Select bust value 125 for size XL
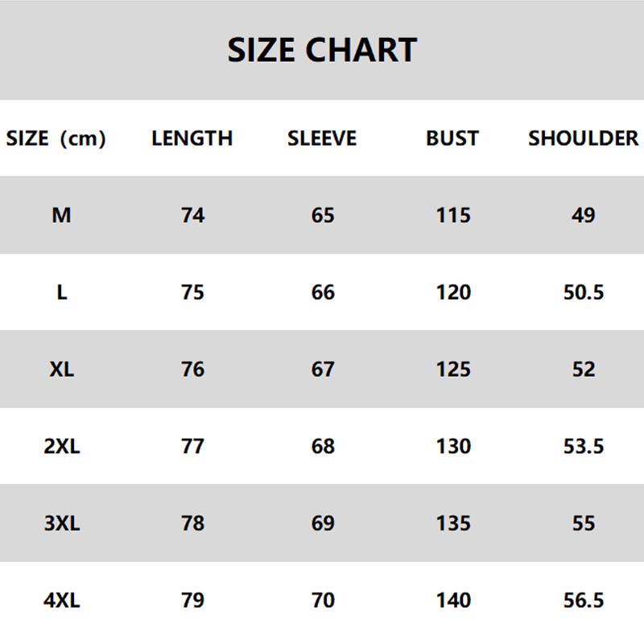The width and height of the screenshot is (644, 644). click(x=453, y=369)
